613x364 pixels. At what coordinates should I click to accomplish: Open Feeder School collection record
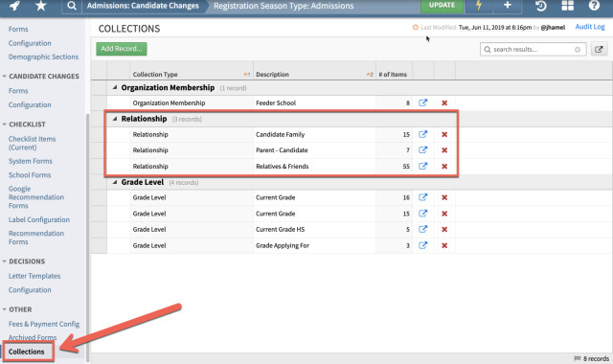[422, 102]
